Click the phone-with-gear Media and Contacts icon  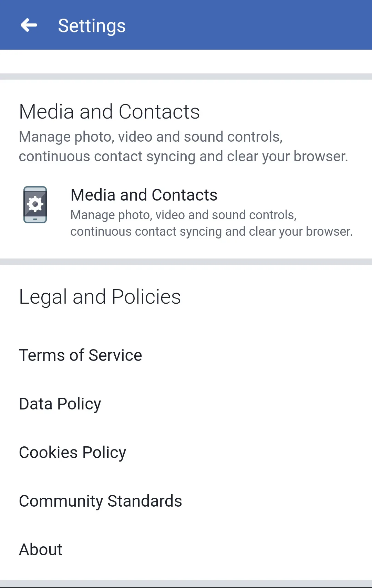[x=35, y=205]
